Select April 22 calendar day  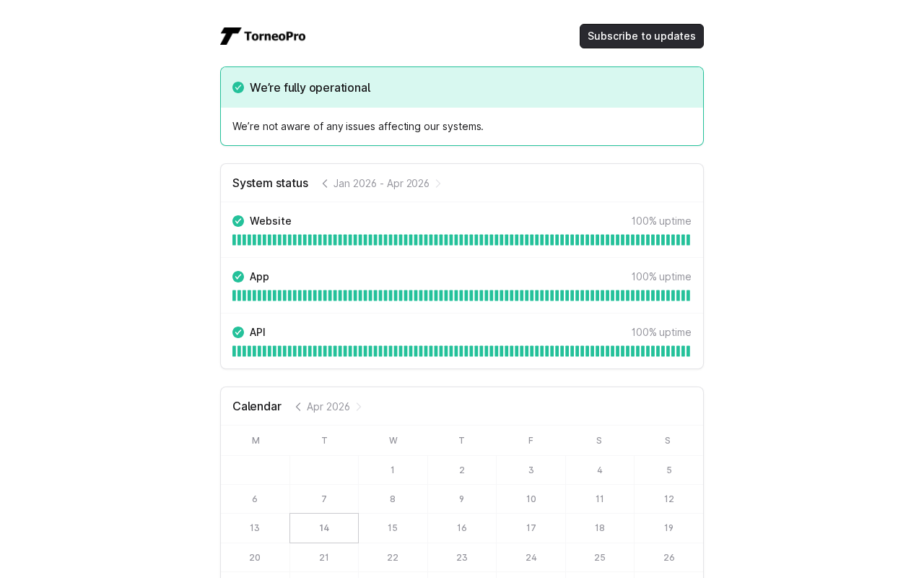tap(393, 557)
